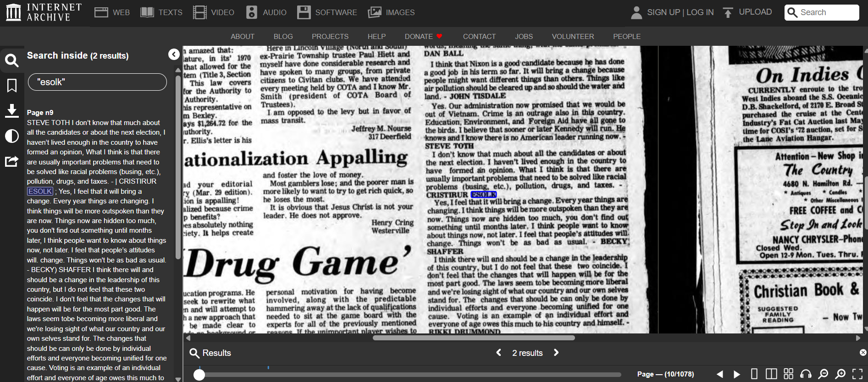Open the Images section
This screenshot has width=868, height=382.
391,12
